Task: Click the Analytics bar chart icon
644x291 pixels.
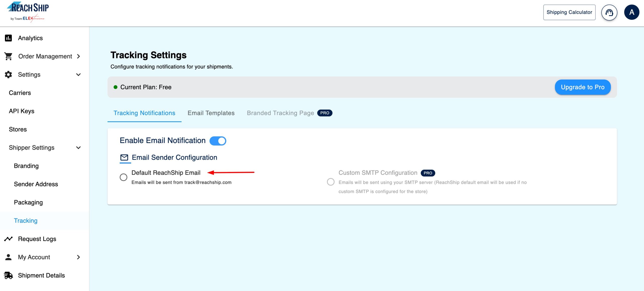Action: (x=8, y=38)
